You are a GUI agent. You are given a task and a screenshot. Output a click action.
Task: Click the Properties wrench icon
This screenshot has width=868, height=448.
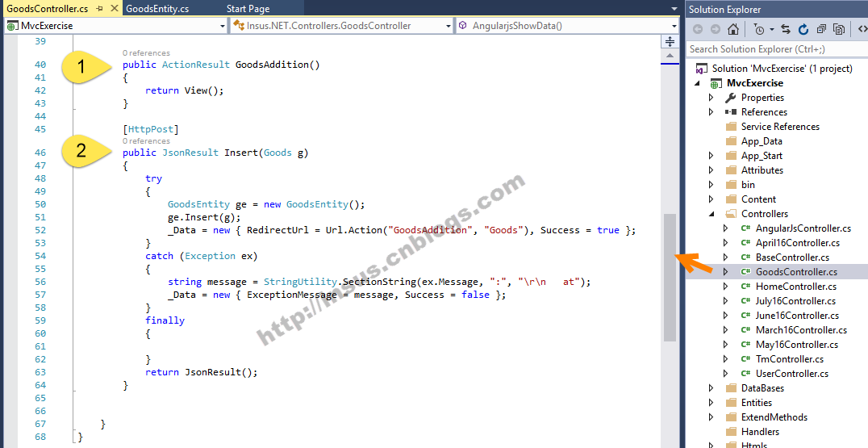coord(731,98)
